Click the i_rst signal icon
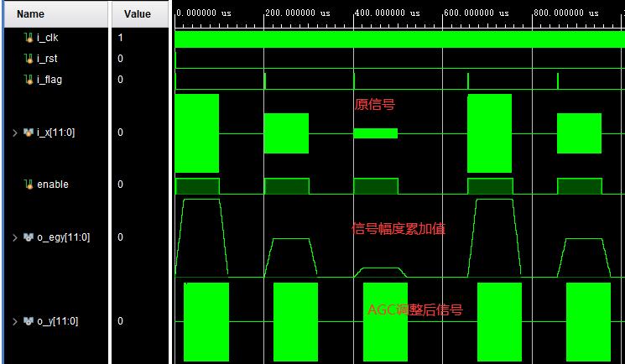 tap(29, 59)
